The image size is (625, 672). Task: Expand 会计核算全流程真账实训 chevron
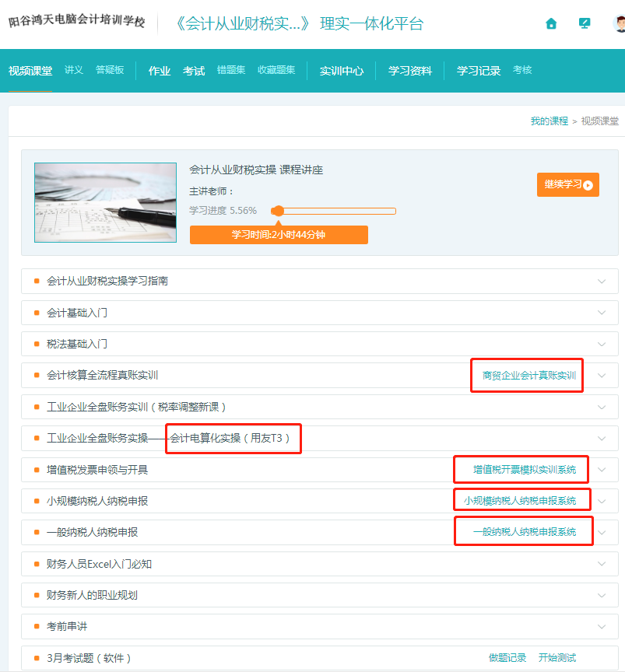click(x=602, y=376)
